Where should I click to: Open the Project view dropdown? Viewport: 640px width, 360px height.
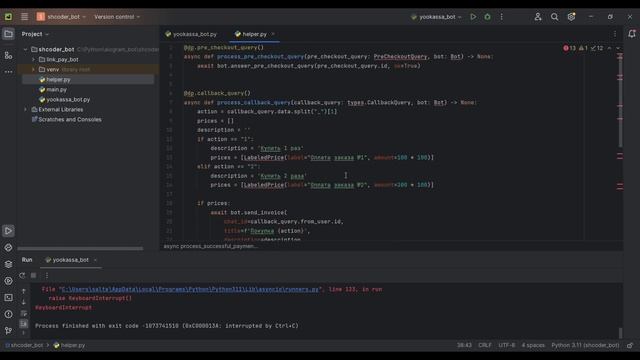coord(35,34)
